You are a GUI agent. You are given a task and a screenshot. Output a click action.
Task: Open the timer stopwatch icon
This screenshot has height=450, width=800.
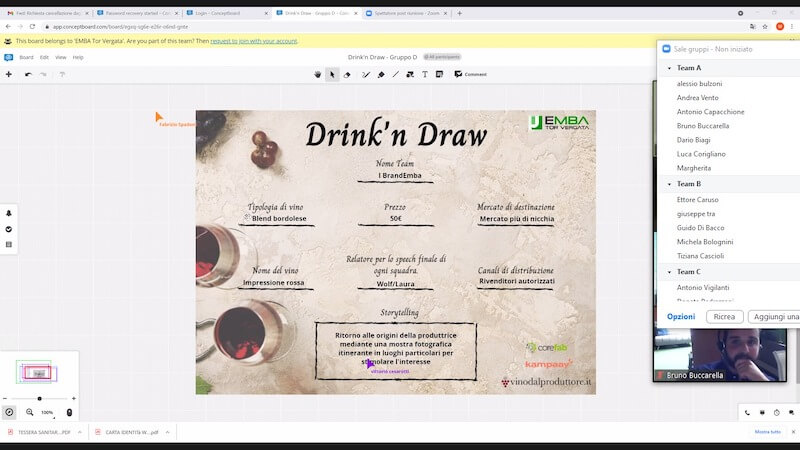click(777, 413)
